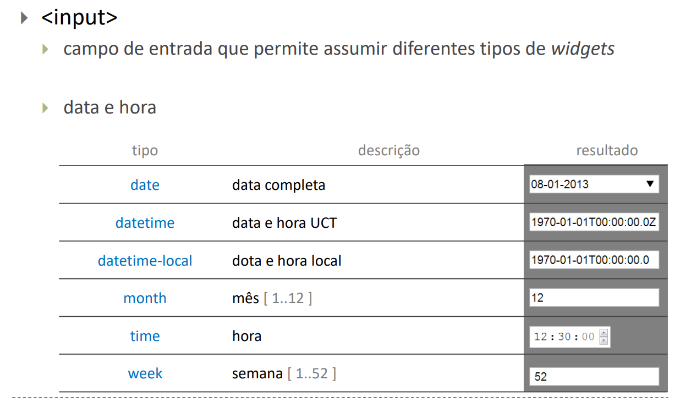Click the bullet arrow before 'campo de entrada'
The width and height of the screenshot is (690, 400).
coord(44,49)
